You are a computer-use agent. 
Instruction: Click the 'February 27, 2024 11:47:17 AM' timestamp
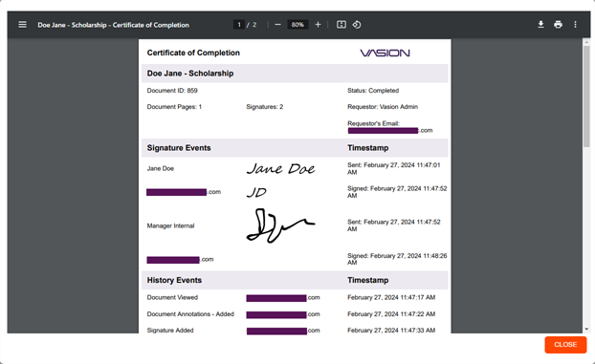[x=391, y=298]
